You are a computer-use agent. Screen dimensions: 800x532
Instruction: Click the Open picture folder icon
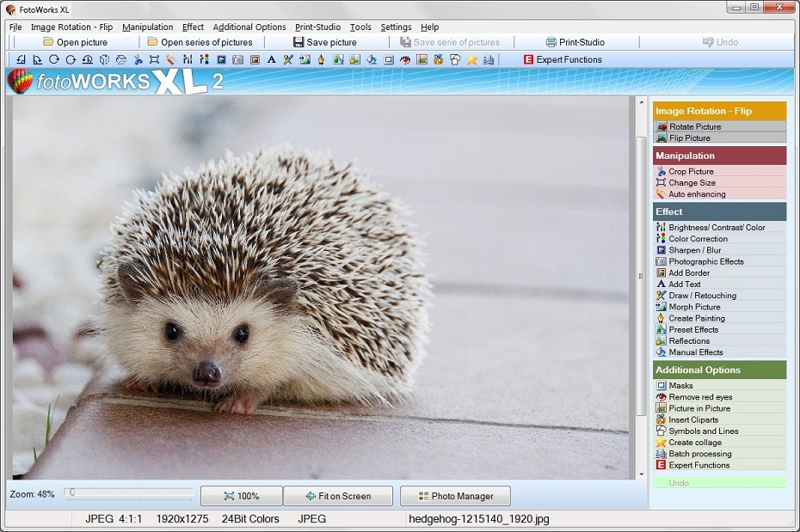pyautogui.click(x=46, y=41)
